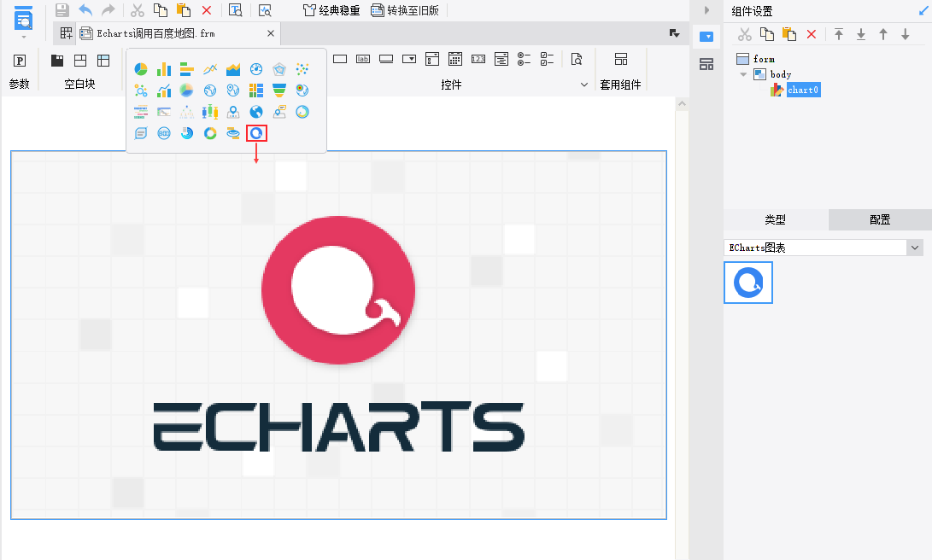This screenshot has width=932, height=560.
Task: Add a text input box widget
Action: pos(340,59)
